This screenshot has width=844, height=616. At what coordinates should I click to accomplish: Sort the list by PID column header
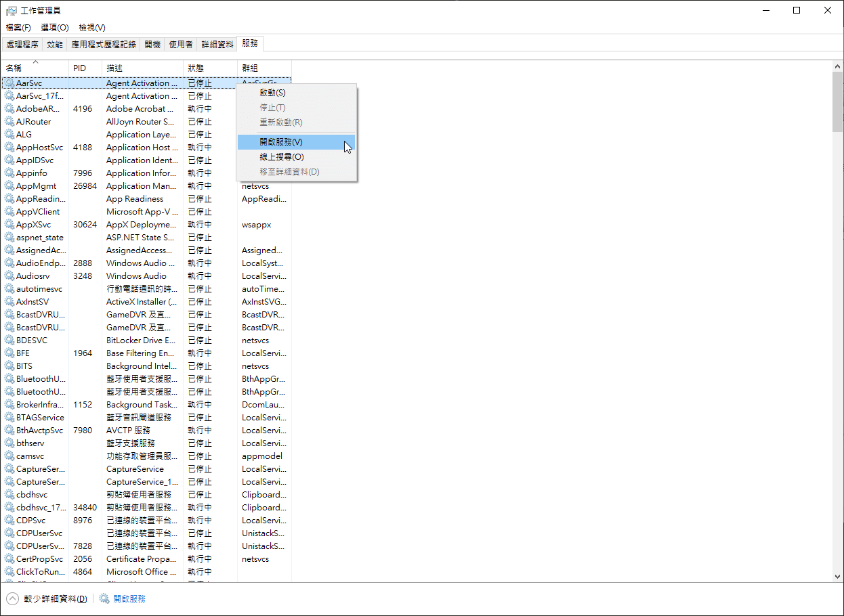point(84,68)
